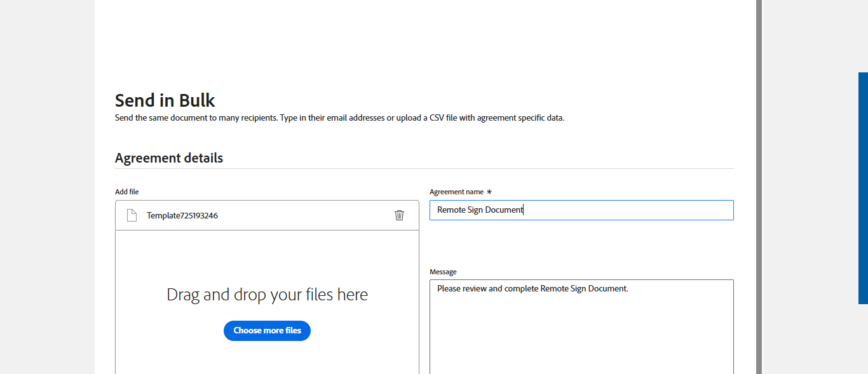
Task: Click the document icon beside Template725193246
Action: [132, 215]
